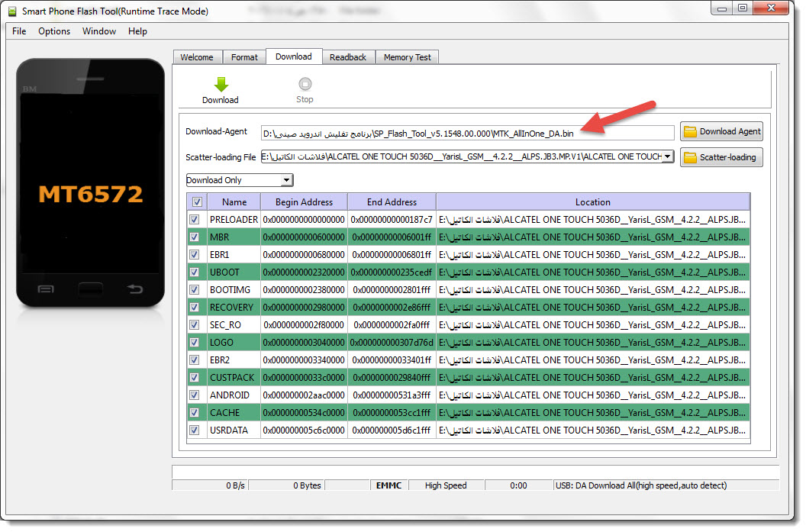The height and width of the screenshot is (532, 806).
Task: Click the green Download arrow icon
Action: (x=221, y=84)
